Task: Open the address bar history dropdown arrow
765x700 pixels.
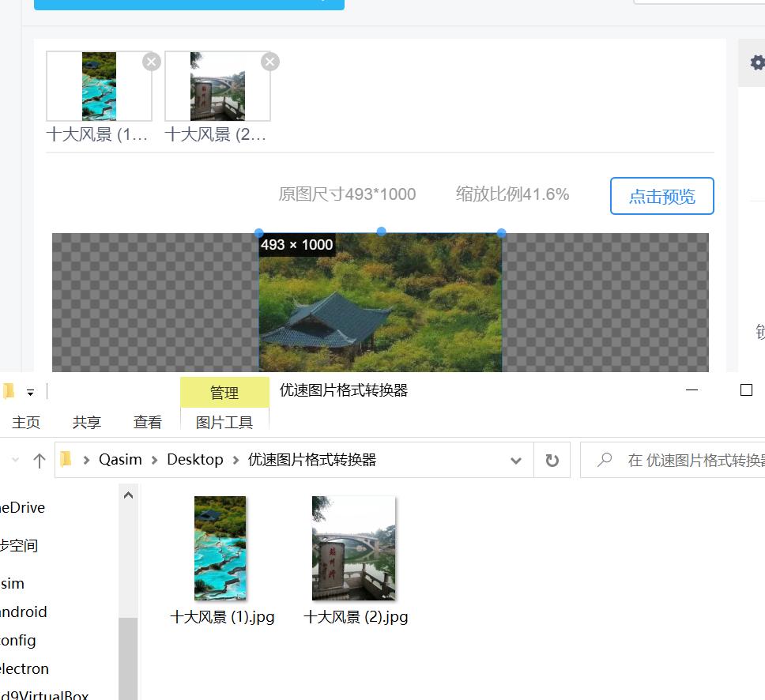Action: coord(515,459)
